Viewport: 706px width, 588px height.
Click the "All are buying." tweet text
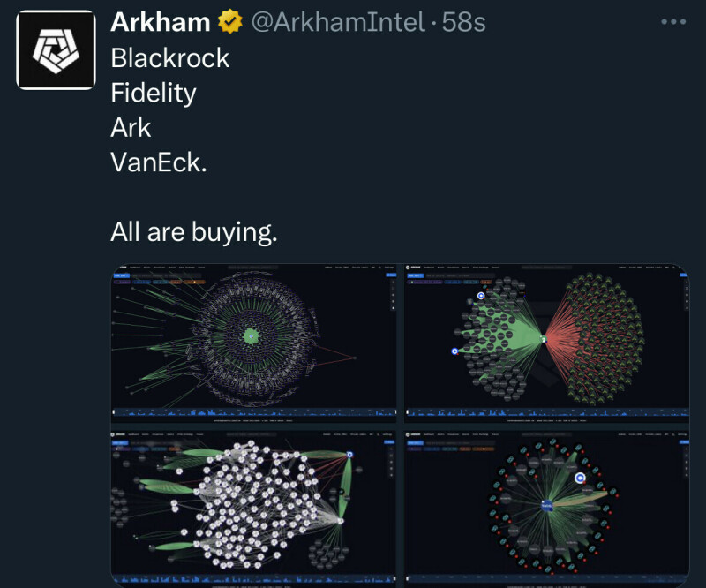click(x=194, y=231)
